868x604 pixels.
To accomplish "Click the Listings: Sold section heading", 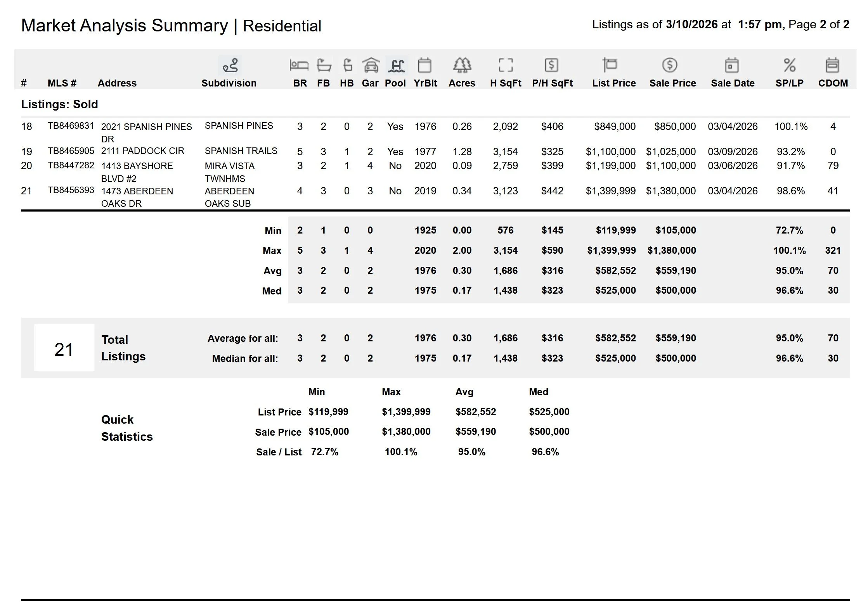I will tap(59, 104).
